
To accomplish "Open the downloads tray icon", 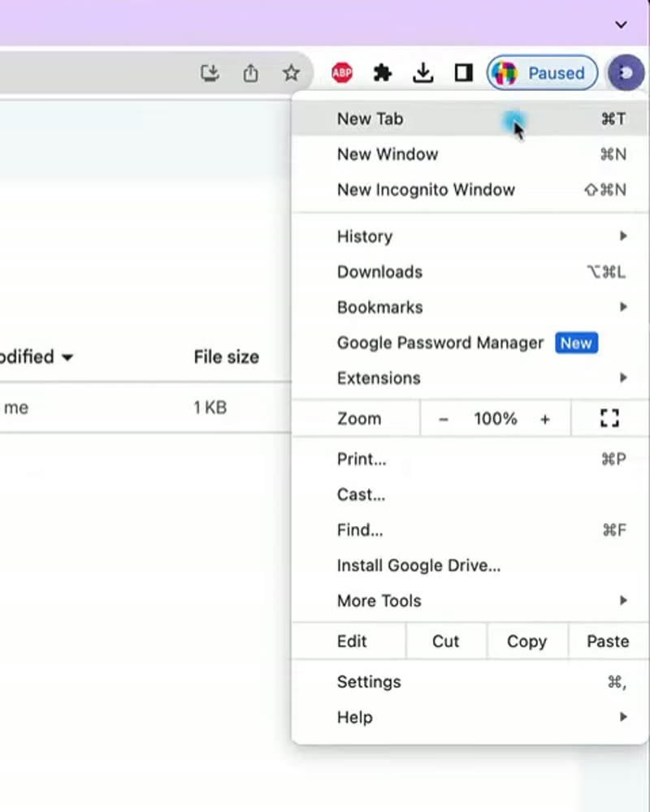I will click(423, 73).
